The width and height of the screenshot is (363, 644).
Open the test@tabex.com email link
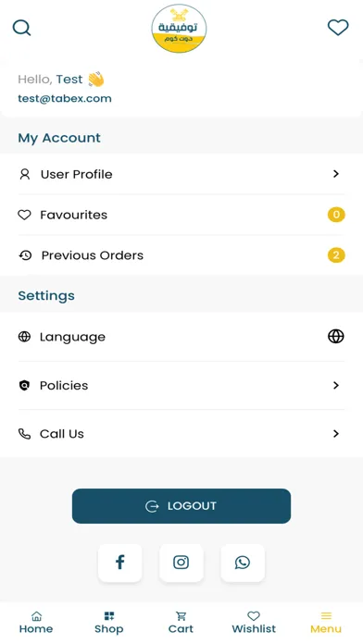tap(65, 99)
